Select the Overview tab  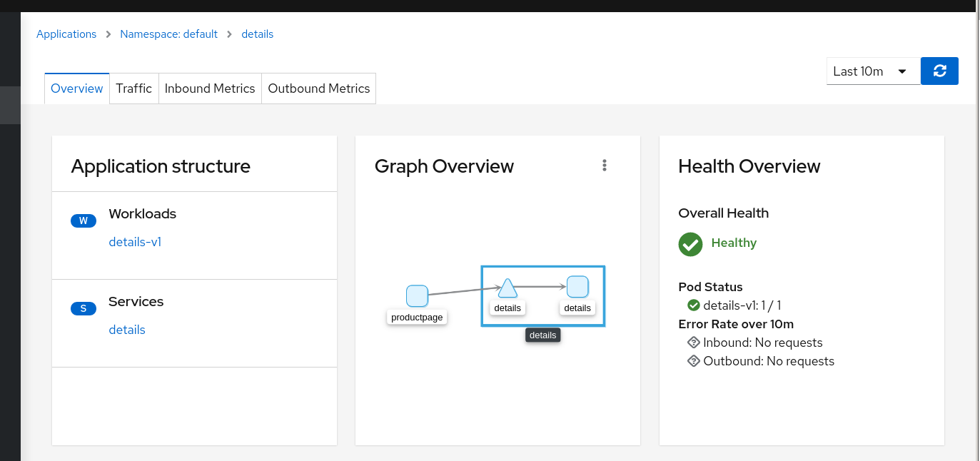pyautogui.click(x=77, y=88)
